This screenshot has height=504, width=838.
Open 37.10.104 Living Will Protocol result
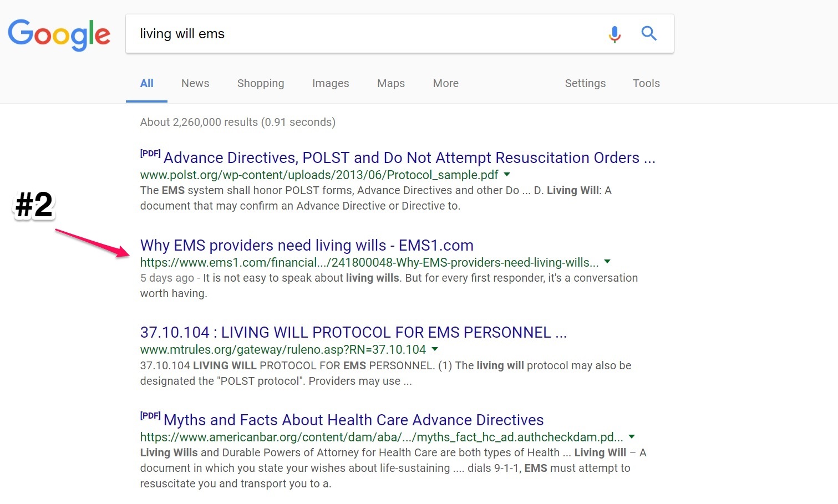click(x=353, y=332)
